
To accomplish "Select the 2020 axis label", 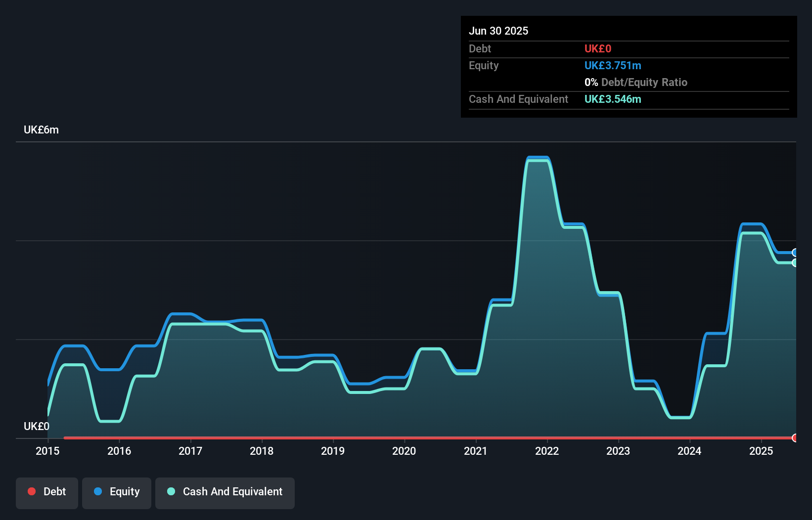I will point(404,451).
